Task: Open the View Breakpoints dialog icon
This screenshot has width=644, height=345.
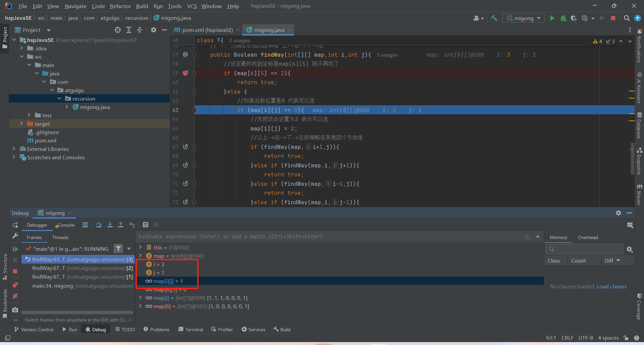Action: tap(15, 285)
